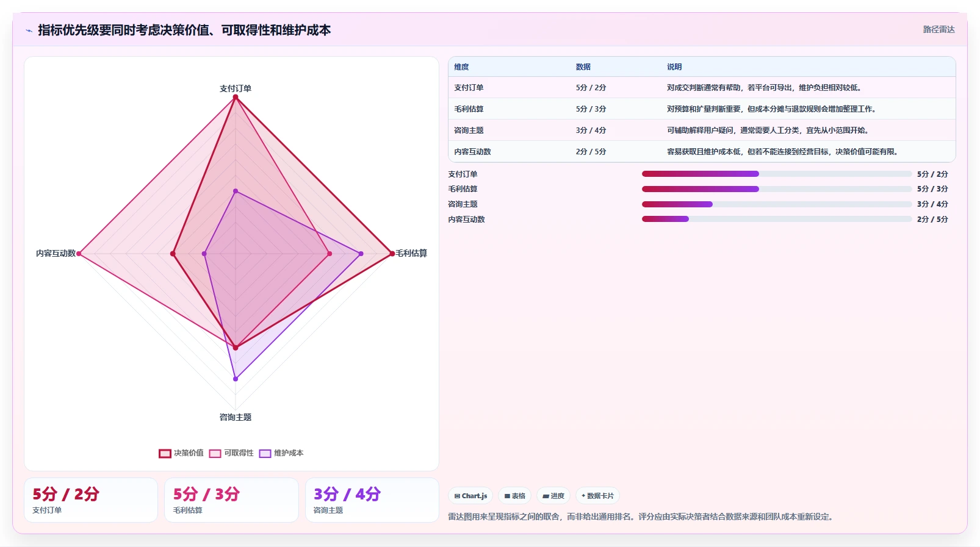The width and height of the screenshot is (980, 547).
Task: Click the table value 5分 / 2分
Action: [x=591, y=88]
